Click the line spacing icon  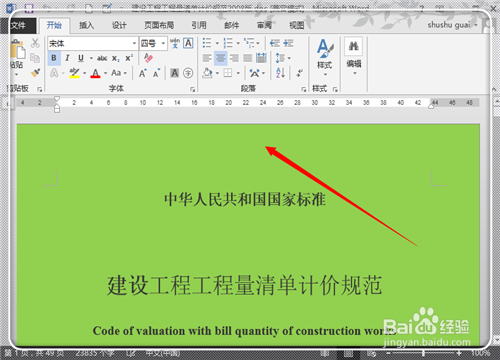[x=280, y=58]
